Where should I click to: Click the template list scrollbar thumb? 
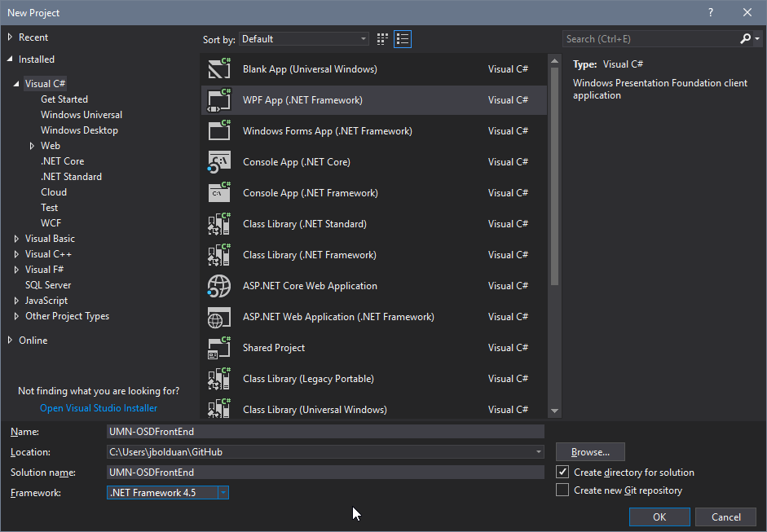click(554, 176)
